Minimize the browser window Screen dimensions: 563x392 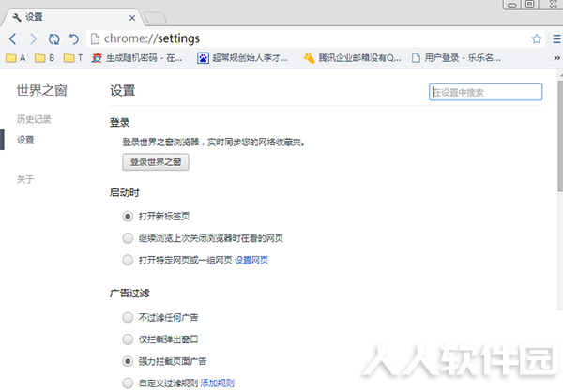[x=512, y=5]
